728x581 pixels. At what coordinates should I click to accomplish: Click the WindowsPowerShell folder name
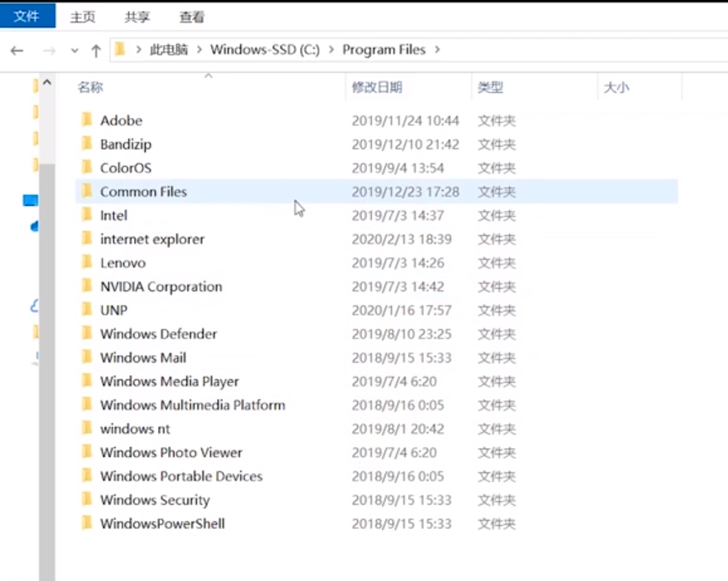coord(163,523)
